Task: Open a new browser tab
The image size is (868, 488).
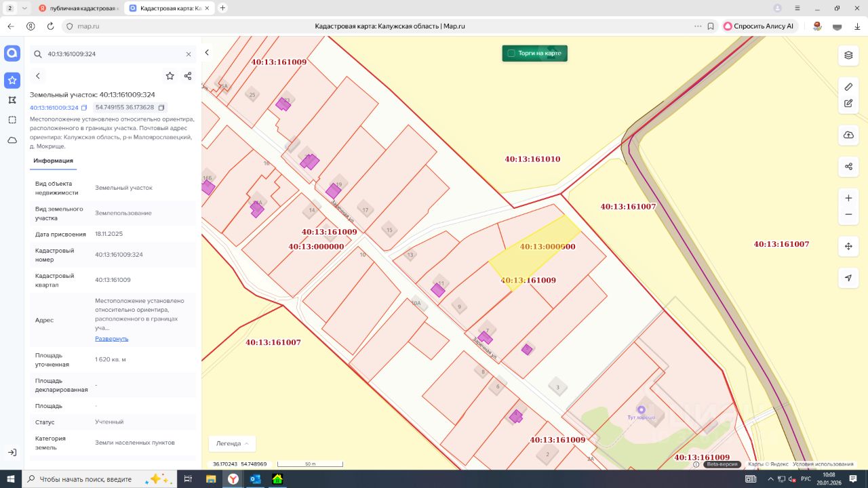Action: point(223,8)
